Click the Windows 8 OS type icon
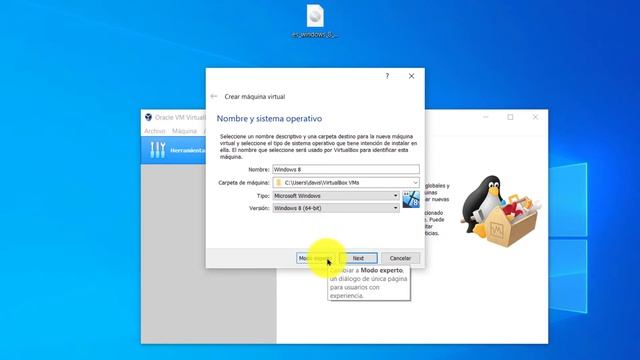 [411, 200]
